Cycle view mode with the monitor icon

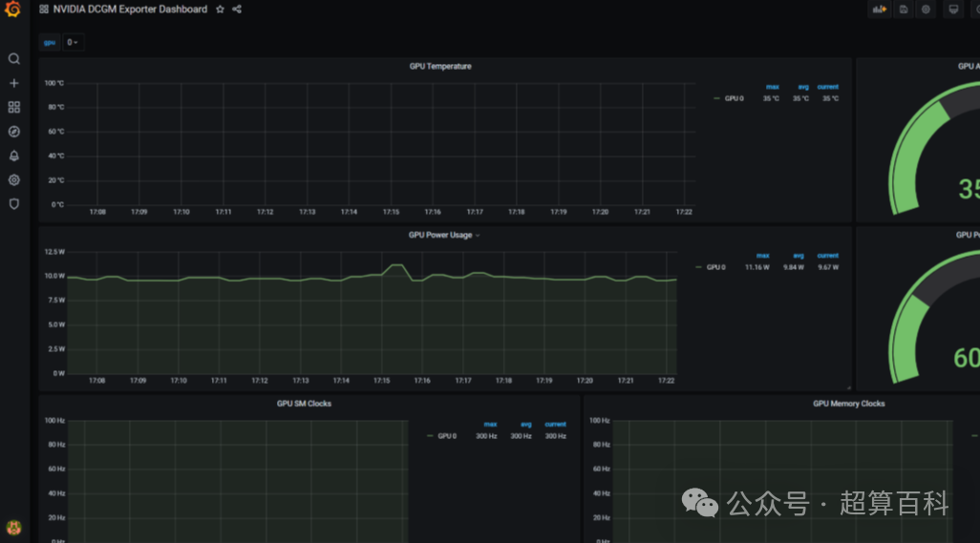tap(953, 10)
